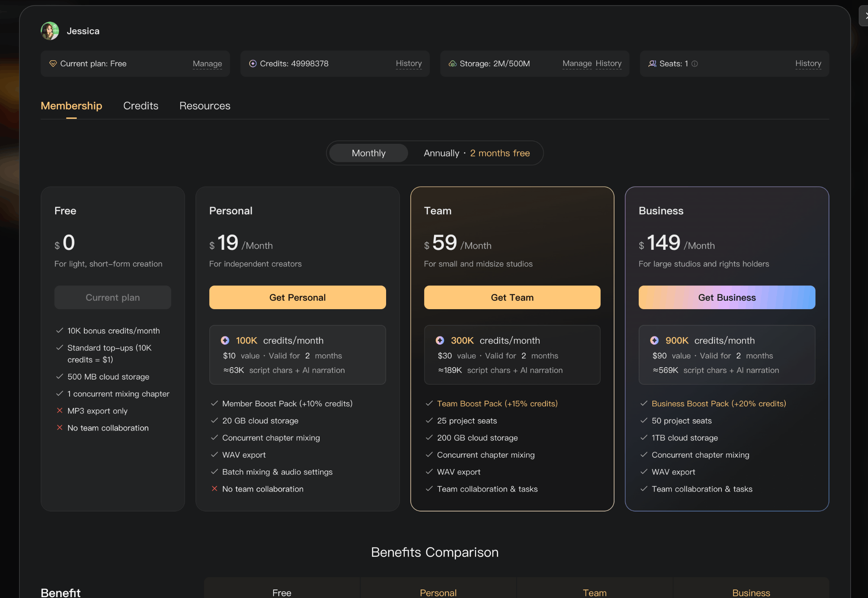Click 'Team Boost Pack (+15% credits)' text

tap(497, 403)
